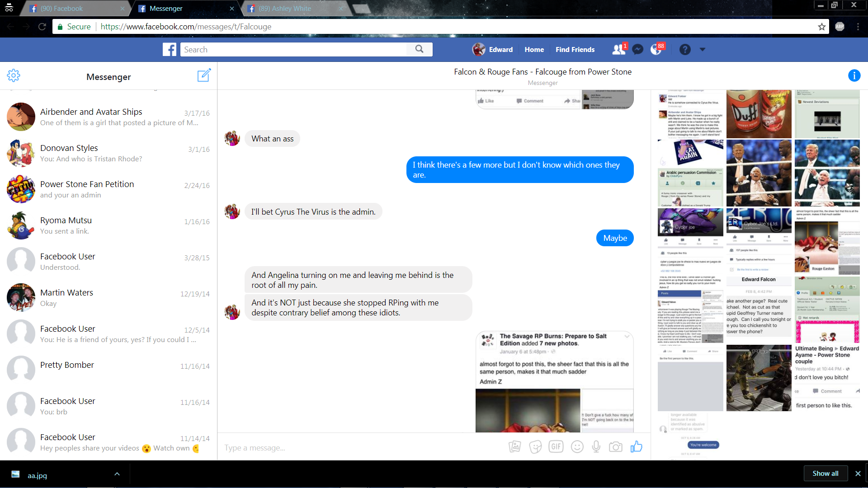This screenshot has height=488, width=868.
Task: Open Ryoma Mutsu conversation
Action: point(108,225)
